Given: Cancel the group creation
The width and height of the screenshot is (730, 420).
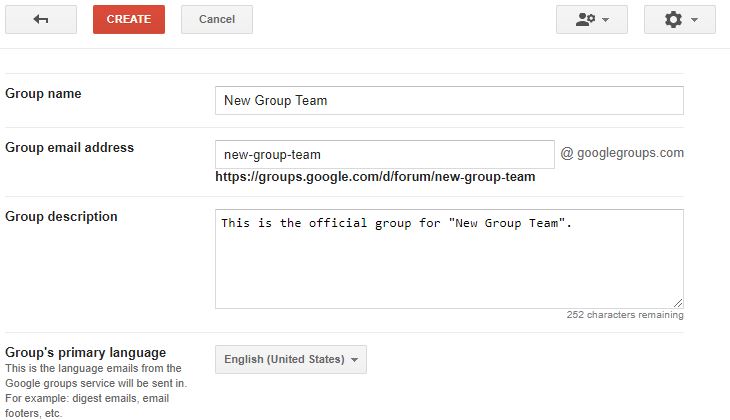Looking at the screenshot, I should (x=217, y=20).
